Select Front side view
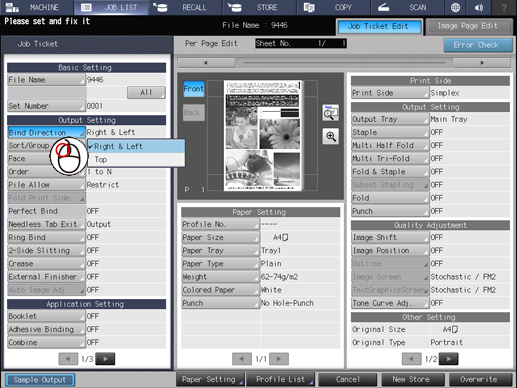517x388 pixels. (x=194, y=89)
